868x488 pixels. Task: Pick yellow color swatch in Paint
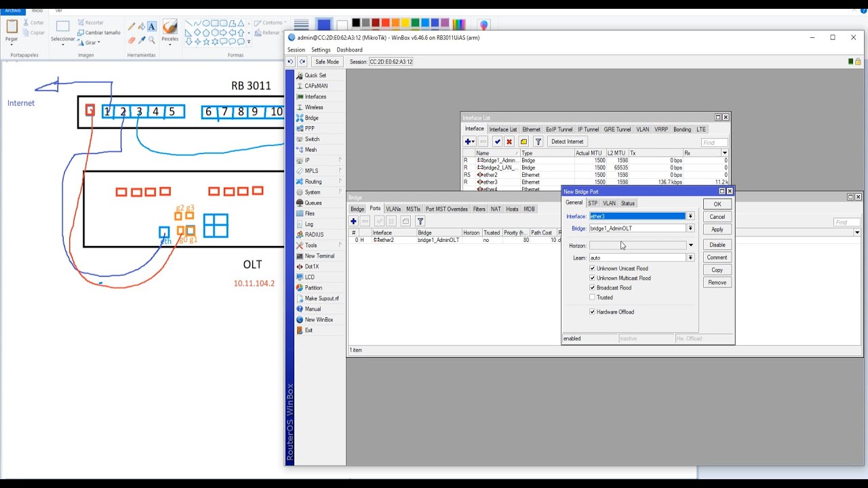tap(404, 23)
